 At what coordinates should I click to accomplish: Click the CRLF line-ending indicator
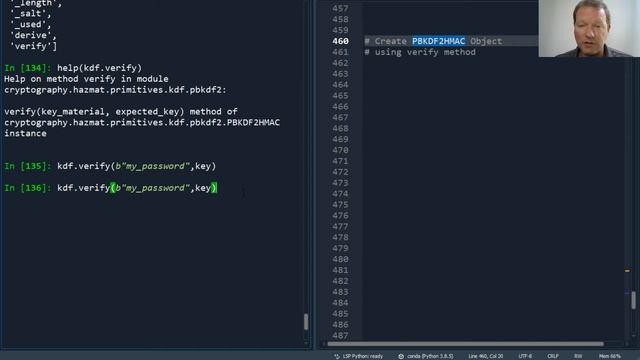[x=553, y=356]
